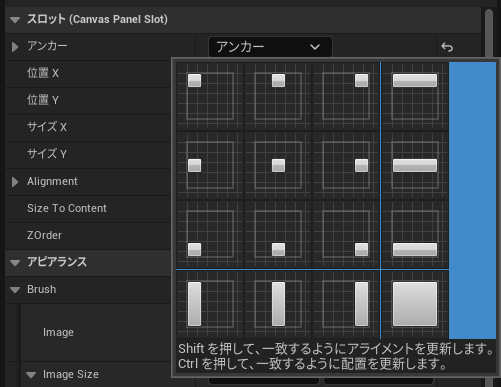Select the bottom horizontal stretch anchor preset
The image size is (501, 387).
tap(415, 234)
